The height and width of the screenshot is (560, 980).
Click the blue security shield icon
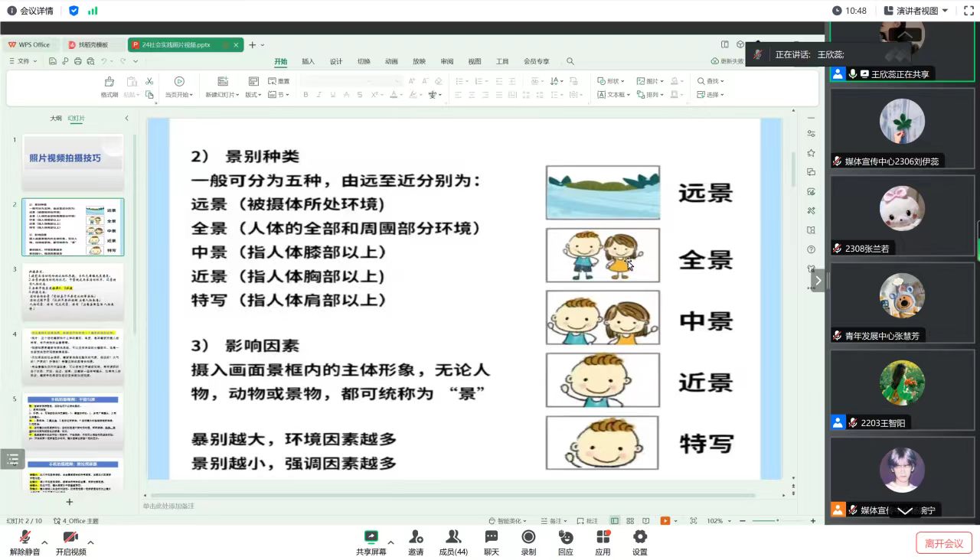pos(73,11)
